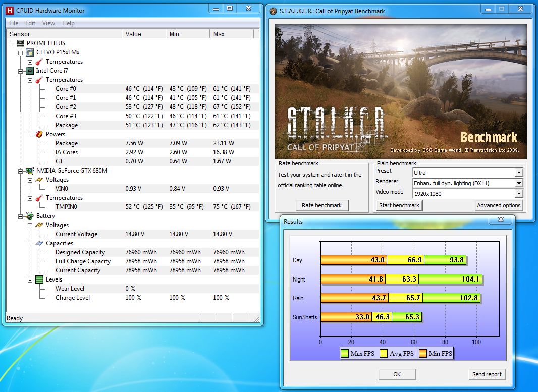Image resolution: width=538 pixels, height=392 pixels.
Task: Click the Min column header
Action: 188,34
